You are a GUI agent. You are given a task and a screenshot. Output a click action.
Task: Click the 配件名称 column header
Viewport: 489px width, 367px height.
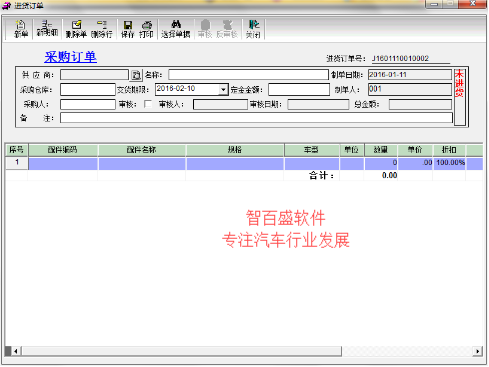(142, 150)
